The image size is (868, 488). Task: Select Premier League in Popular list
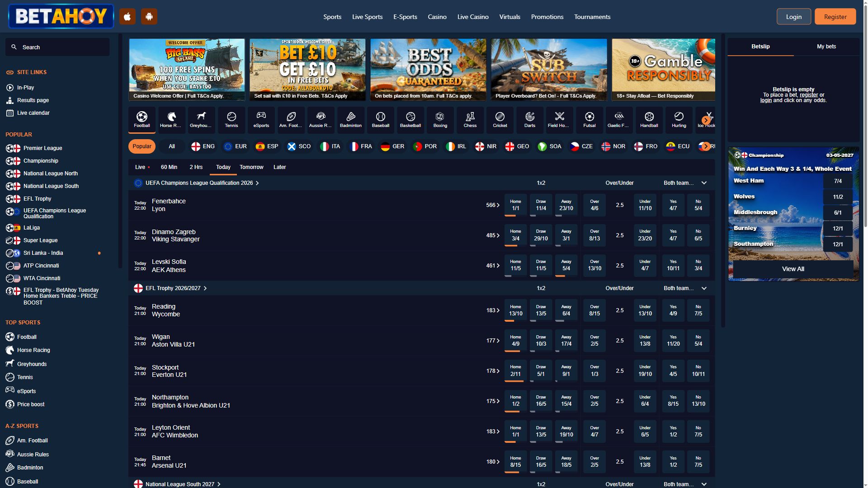(x=34, y=148)
